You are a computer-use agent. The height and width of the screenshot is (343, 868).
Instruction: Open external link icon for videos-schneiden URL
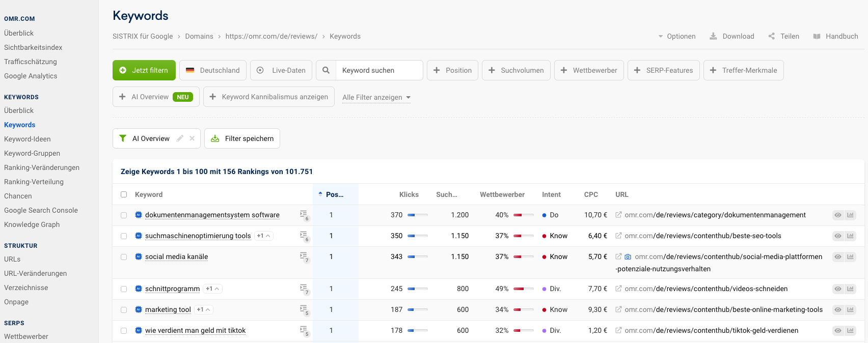(x=618, y=289)
